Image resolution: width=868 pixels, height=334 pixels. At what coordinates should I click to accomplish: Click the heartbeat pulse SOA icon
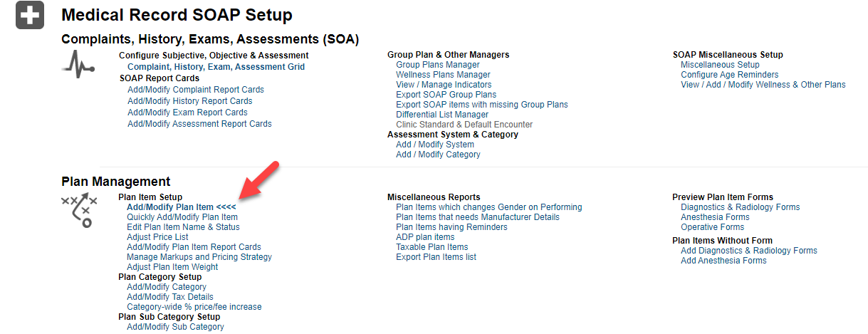click(77, 65)
